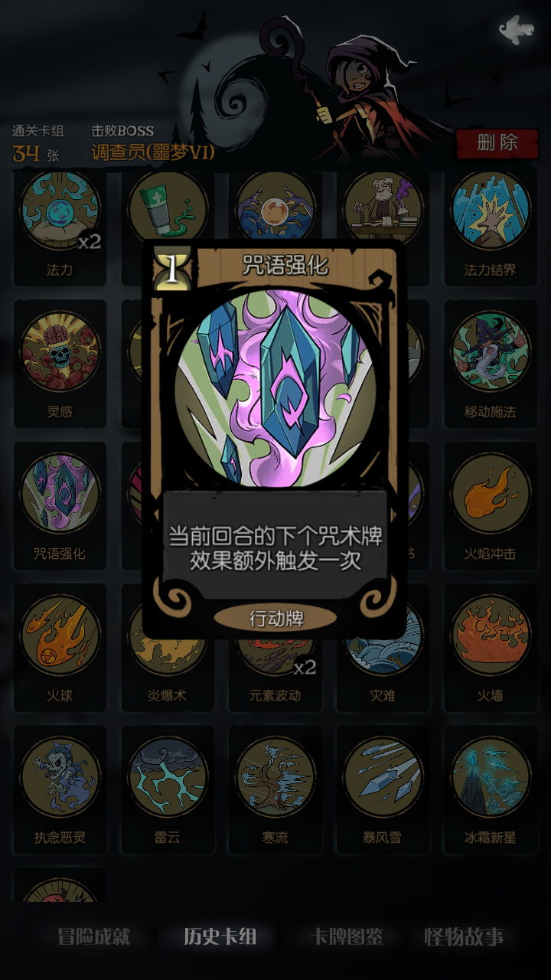
Task: Open the 雷云 storm cloud card
Action: tap(167, 777)
